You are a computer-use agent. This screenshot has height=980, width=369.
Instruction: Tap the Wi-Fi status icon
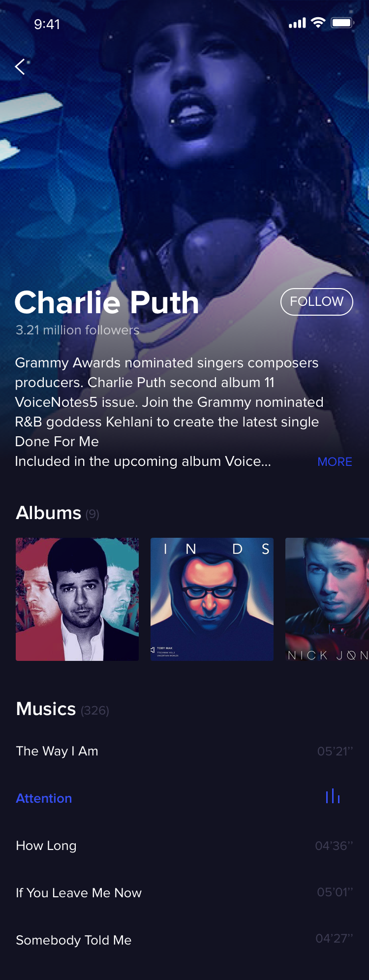[318, 23]
